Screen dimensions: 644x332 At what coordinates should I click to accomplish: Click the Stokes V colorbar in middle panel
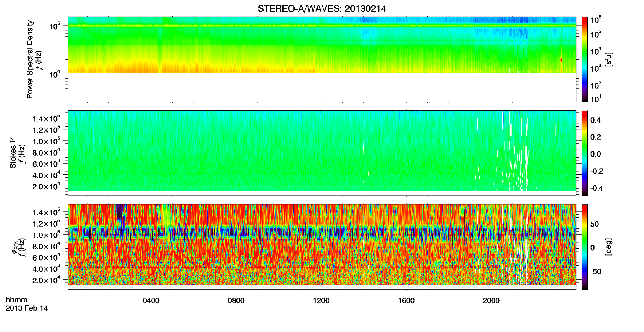point(585,153)
